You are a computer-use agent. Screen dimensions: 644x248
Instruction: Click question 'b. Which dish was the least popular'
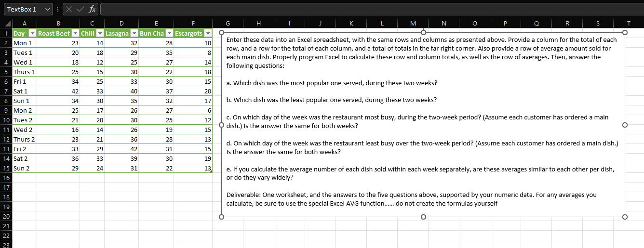click(x=331, y=100)
